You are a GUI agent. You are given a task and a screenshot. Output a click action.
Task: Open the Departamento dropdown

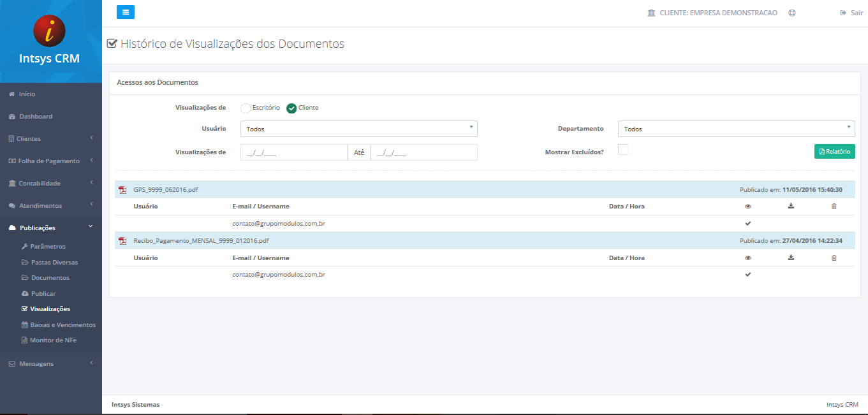[737, 129]
